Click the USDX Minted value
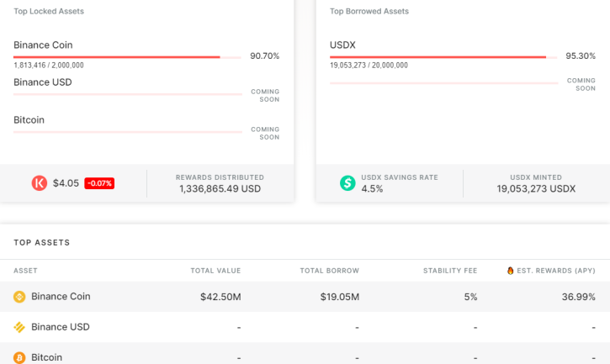 pyautogui.click(x=536, y=189)
